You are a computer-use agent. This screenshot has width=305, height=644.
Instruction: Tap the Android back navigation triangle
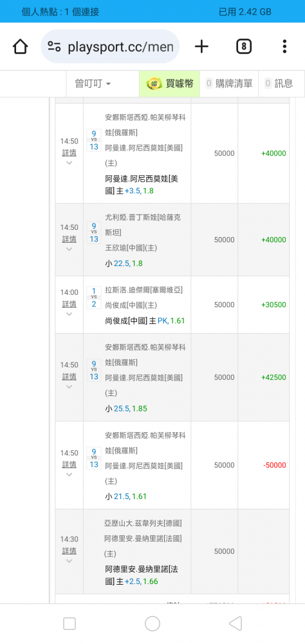[x=236, y=623]
